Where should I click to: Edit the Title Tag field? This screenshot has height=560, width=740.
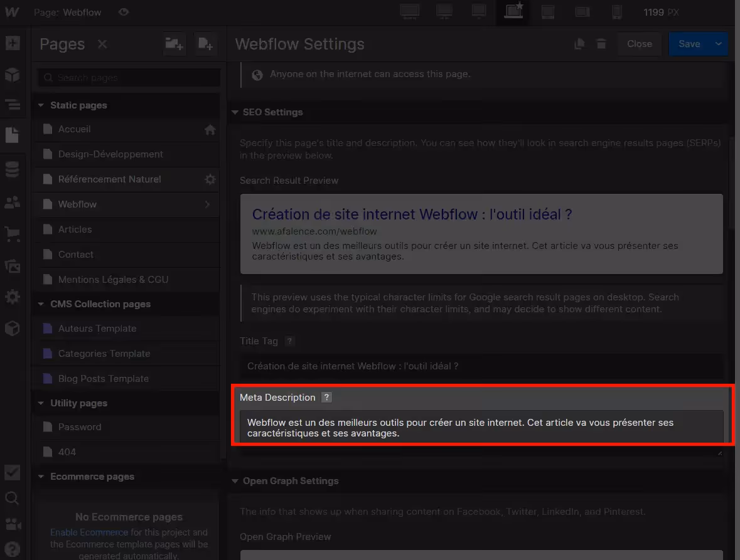[x=481, y=366]
